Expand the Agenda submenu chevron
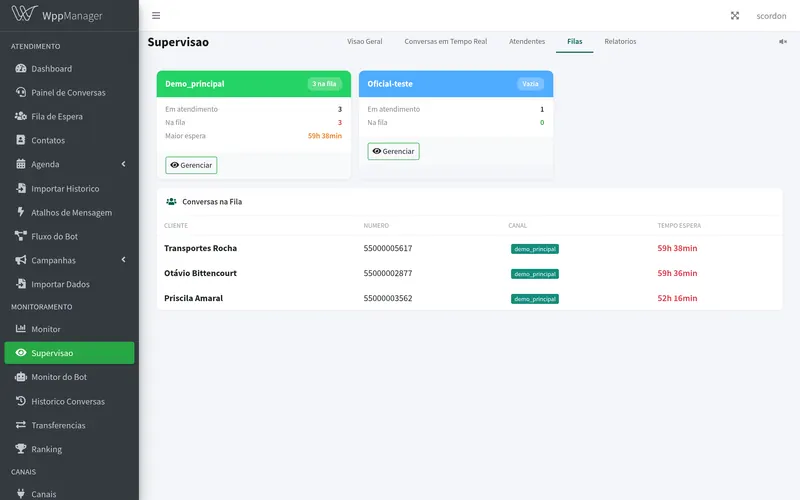The width and height of the screenshot is (800, 500). (123, 164)
